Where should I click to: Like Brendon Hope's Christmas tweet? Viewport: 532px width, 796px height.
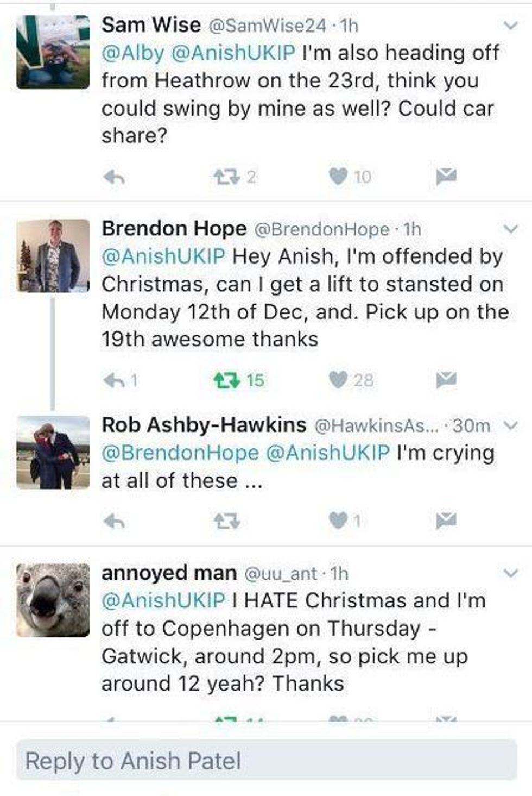pos(338,380)
